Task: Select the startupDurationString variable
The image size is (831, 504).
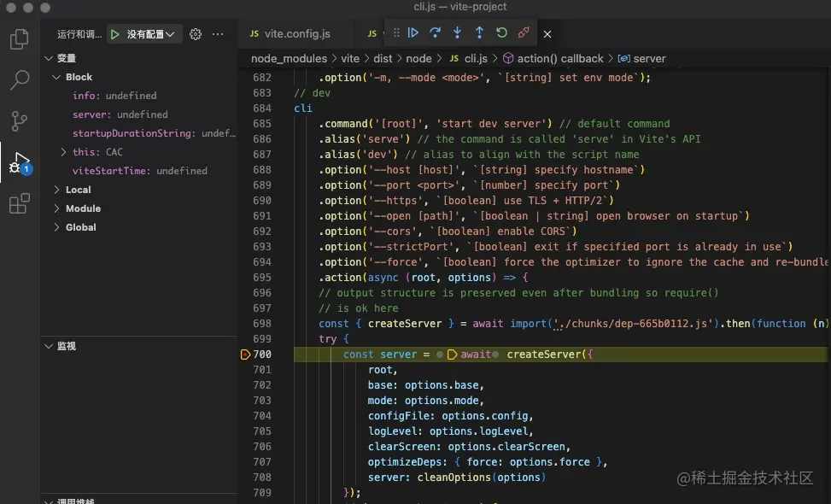Action: coord(154,133)
